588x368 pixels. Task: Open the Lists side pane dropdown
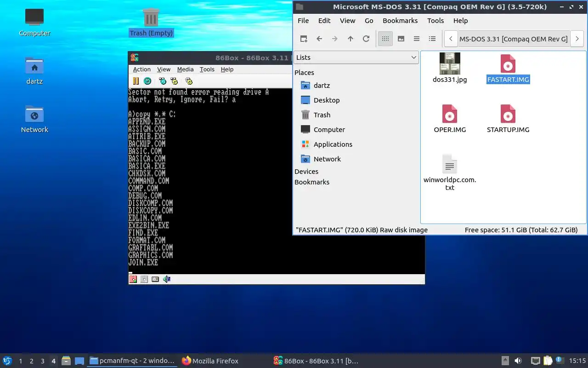tap(356, 57)
